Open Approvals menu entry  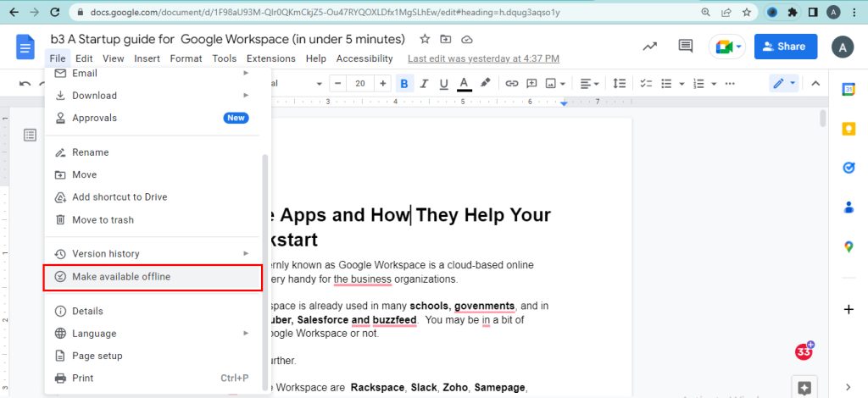[x=153, y=119]
